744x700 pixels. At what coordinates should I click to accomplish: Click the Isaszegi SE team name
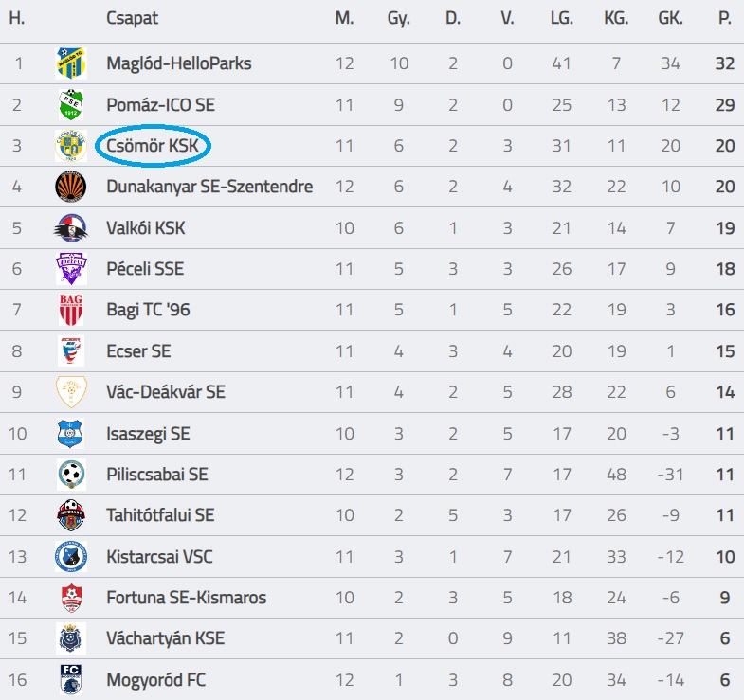tap(148, 434)
